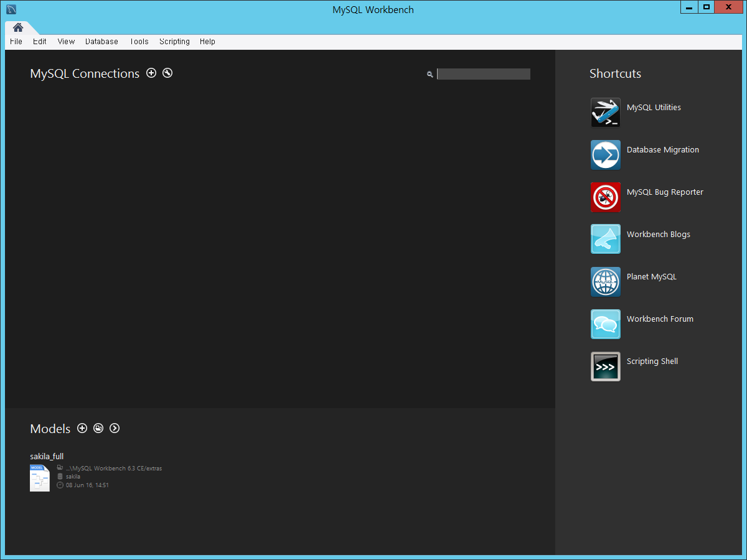
Task: Create a new model with the Models plus icon
Action: [x=82, y=428]
